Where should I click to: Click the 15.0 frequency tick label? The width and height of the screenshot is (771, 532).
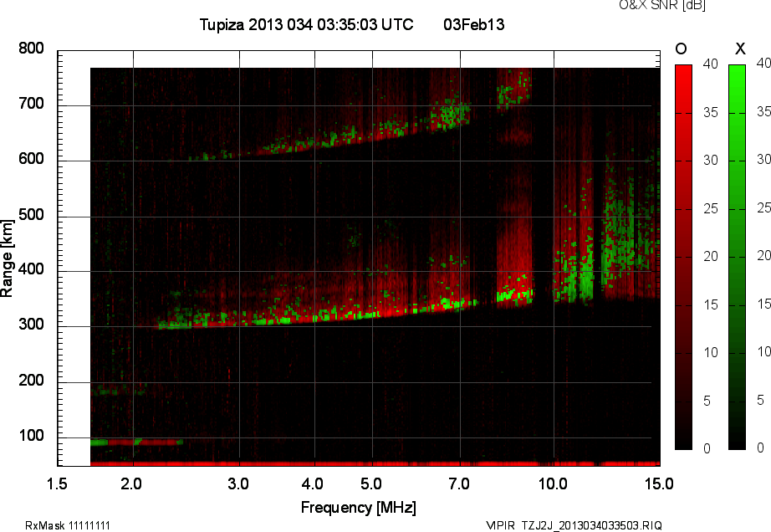[659, 483]
